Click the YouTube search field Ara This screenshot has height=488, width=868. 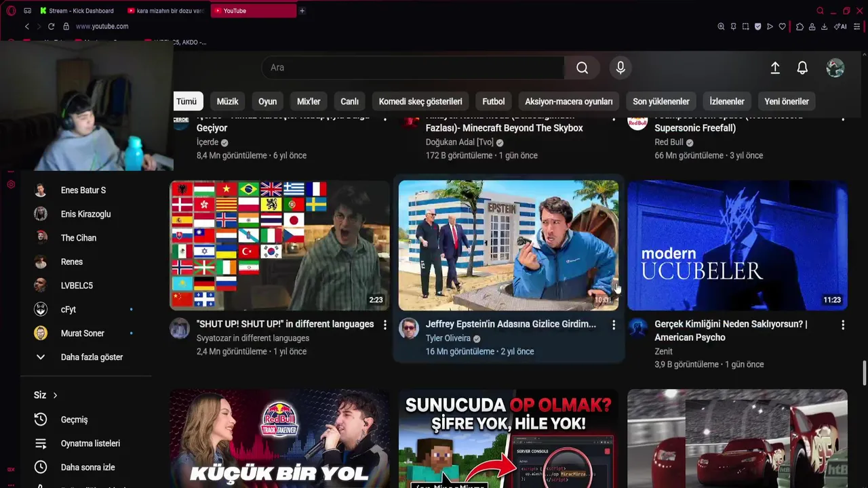point(413,68)
